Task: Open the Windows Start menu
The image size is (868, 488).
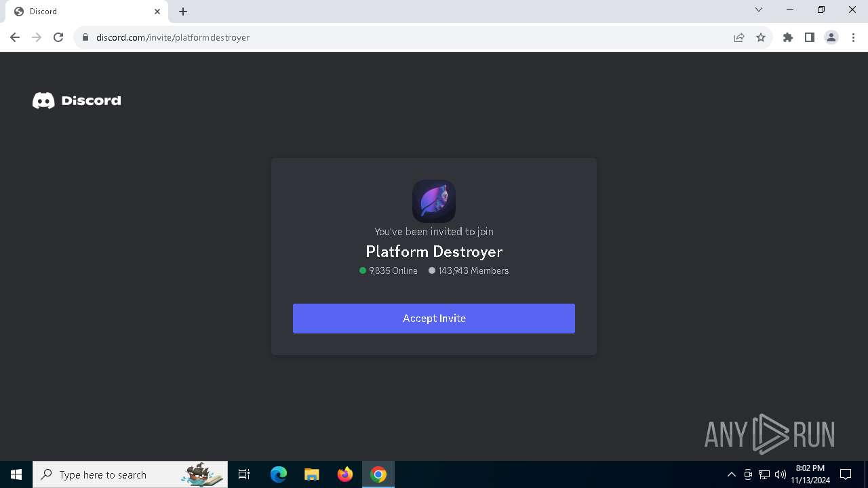Action: click(16, 474)
